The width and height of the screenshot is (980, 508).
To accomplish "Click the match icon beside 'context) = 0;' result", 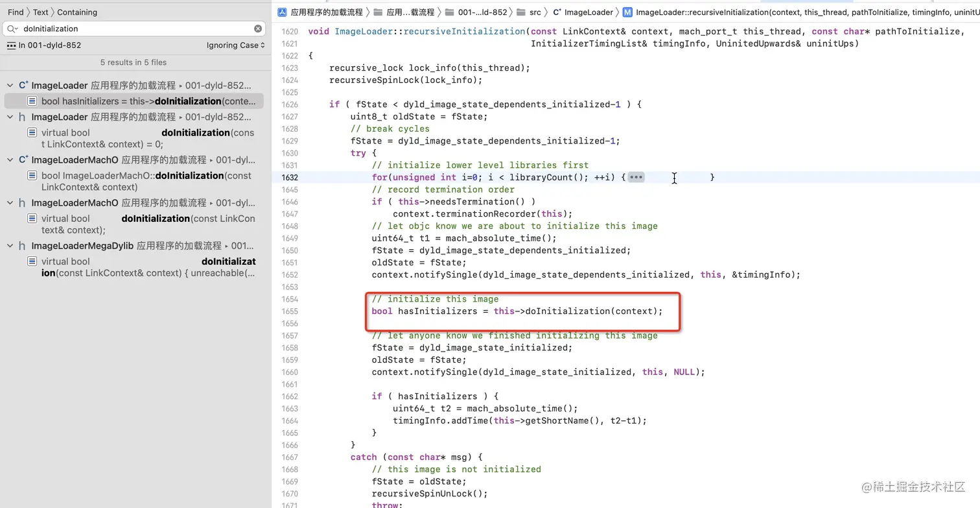I will [32, 132].
